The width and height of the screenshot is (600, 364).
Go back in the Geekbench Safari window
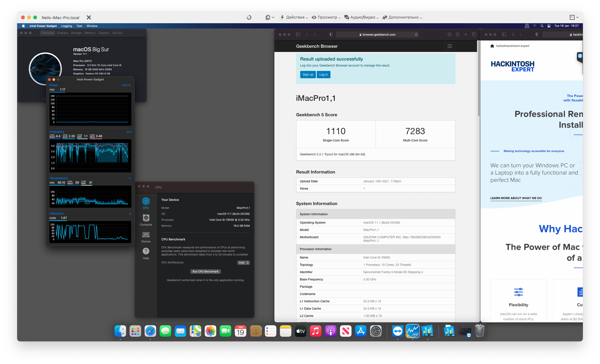307,34
